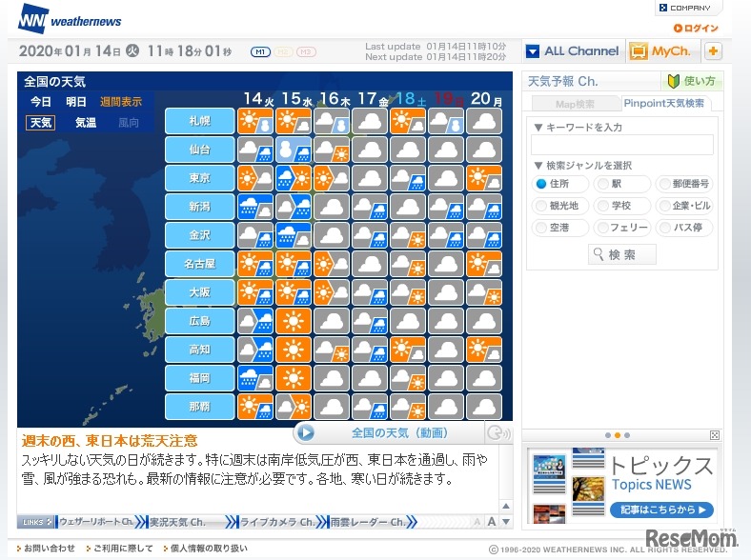
Task: Click the 名古屋 city button
Action: [200, 264]
